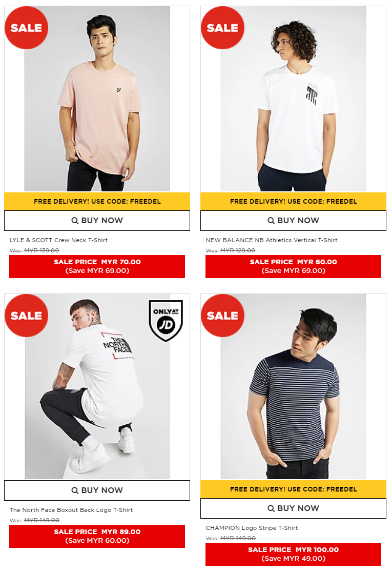Open NEW BALANCE NB Athletics Vertical T-Shirt link
The width and height of the screenshot is (392, 571).
(x=272, y=240)
